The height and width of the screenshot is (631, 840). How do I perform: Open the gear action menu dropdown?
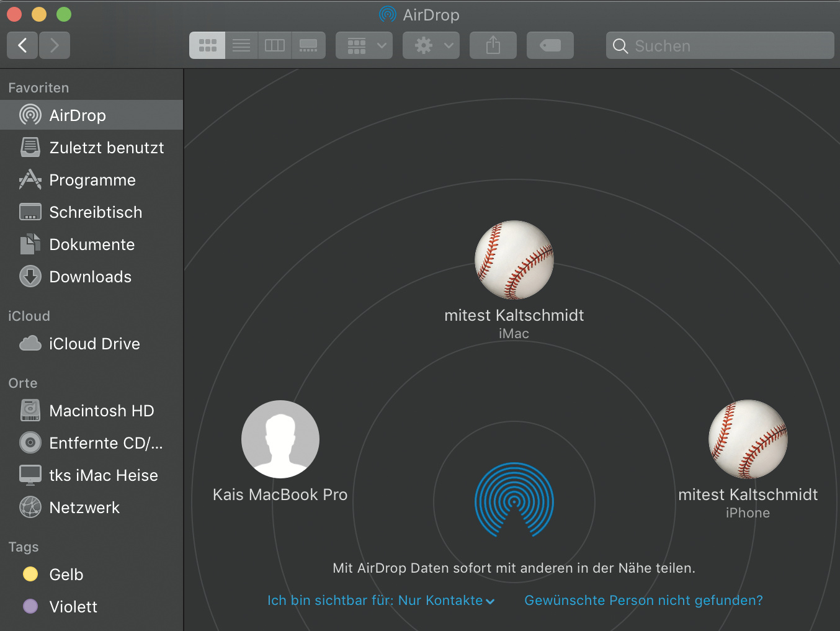click(431, 45)
